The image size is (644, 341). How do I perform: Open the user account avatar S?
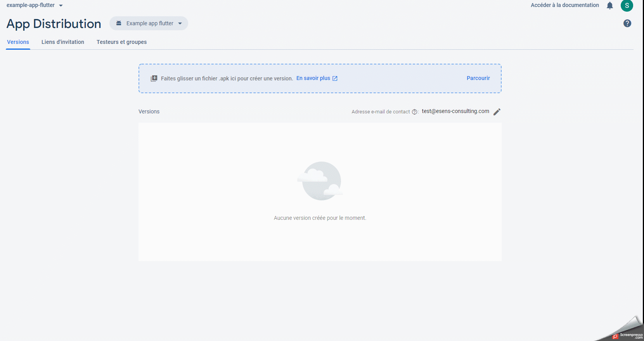coord(627,5)
